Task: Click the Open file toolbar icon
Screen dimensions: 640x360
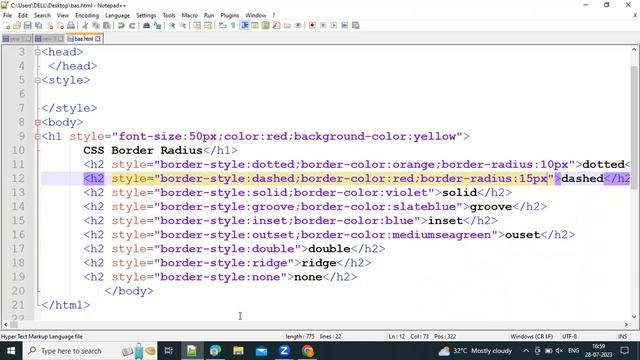Action: coord(17,25)
